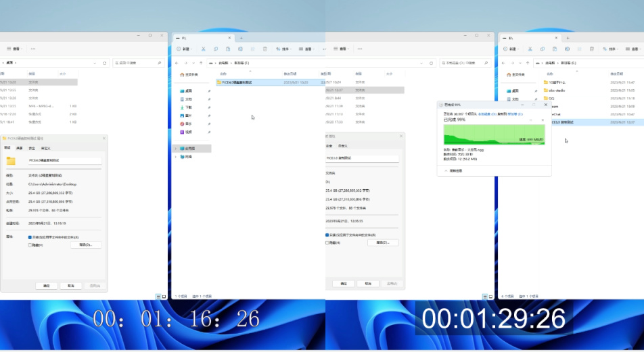Open Sort (排序) dropdown in E: drive window
Viewport: 644px width, 352px height.
point(610,49)
